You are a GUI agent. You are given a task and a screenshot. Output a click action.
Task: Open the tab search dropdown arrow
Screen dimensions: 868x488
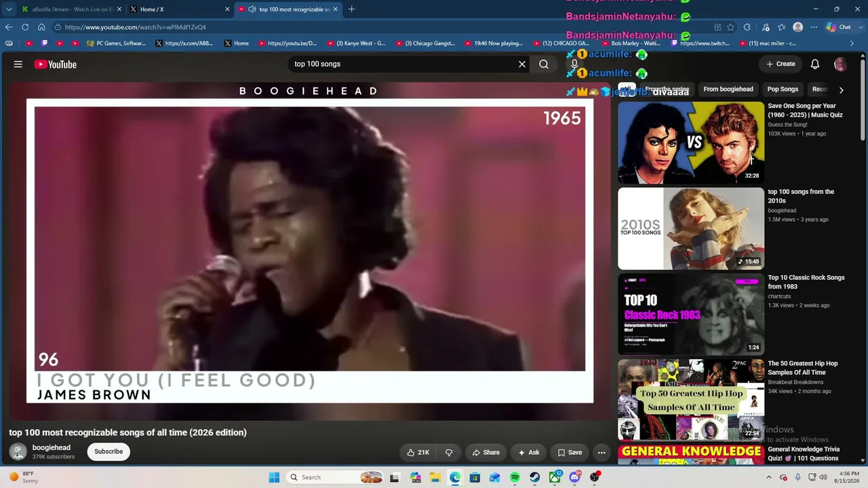point(9,9)
